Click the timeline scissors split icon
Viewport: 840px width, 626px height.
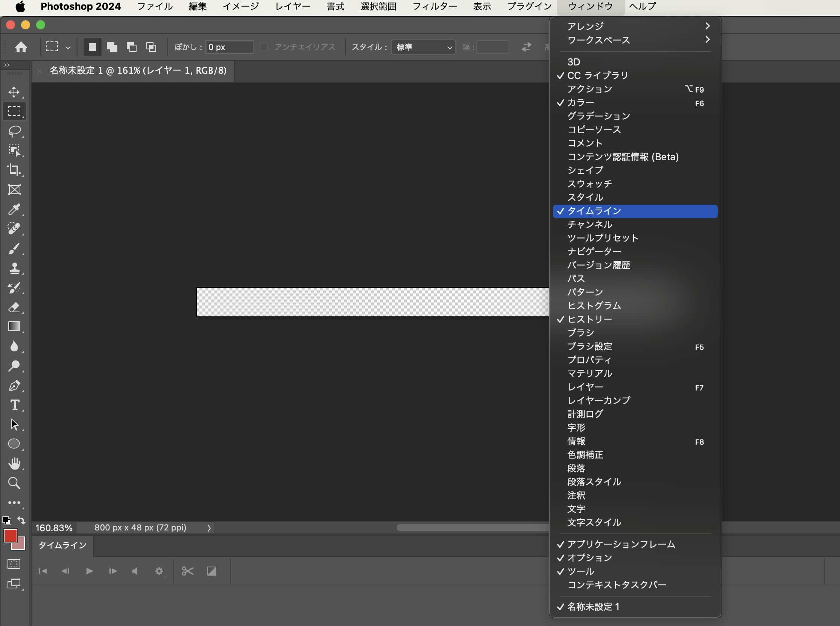tap(188, 571)
